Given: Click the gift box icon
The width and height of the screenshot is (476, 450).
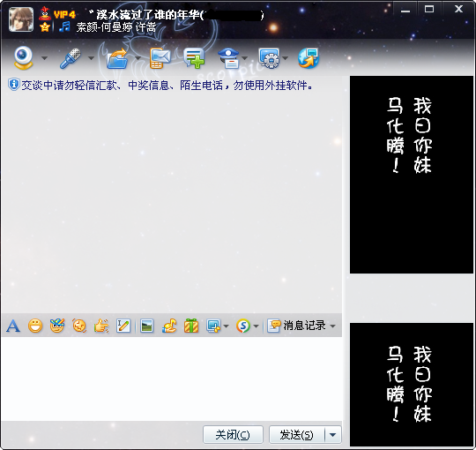Looking at the screenshot, I should point(191,326).
